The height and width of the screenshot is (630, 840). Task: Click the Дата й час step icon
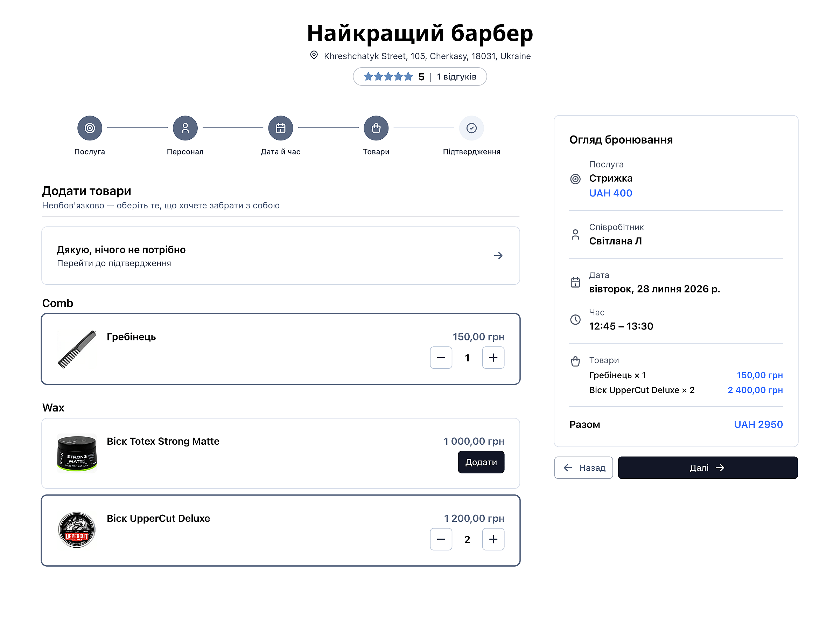tap(281, 128)
